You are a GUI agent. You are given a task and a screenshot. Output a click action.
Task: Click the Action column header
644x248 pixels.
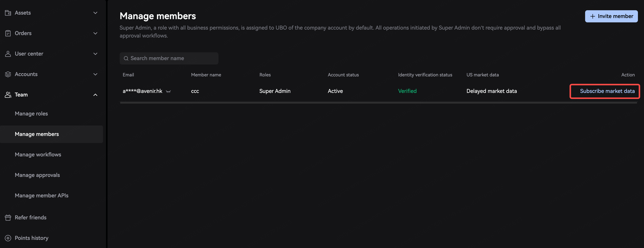click(x=628, y=75)
